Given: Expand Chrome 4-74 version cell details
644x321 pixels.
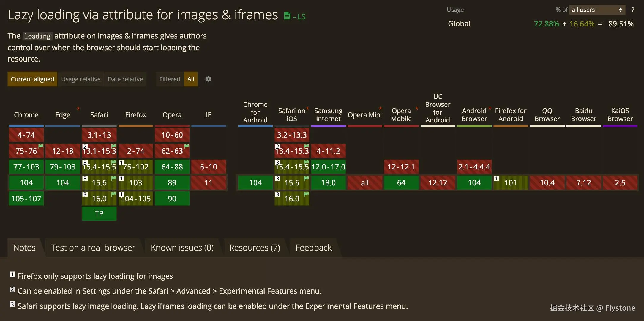Looking at the screenshot, I should (26, 135).
